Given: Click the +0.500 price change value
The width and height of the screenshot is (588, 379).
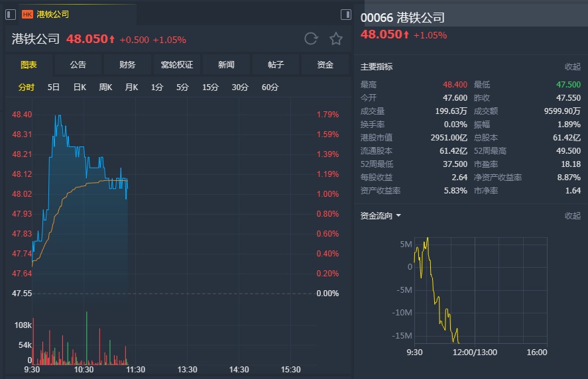Looking at the screenshot, I should tap(135, 40).
